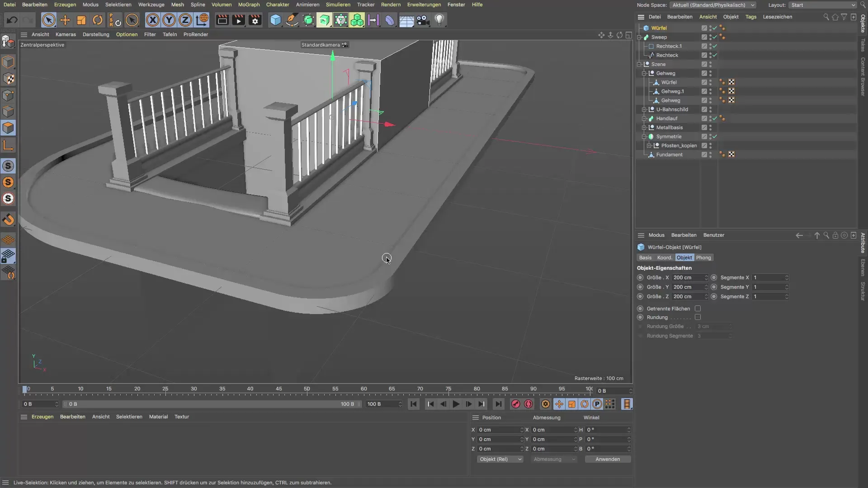Select the Live Selection tool
Screen dimensions: 868x488
tap(48, 20)
